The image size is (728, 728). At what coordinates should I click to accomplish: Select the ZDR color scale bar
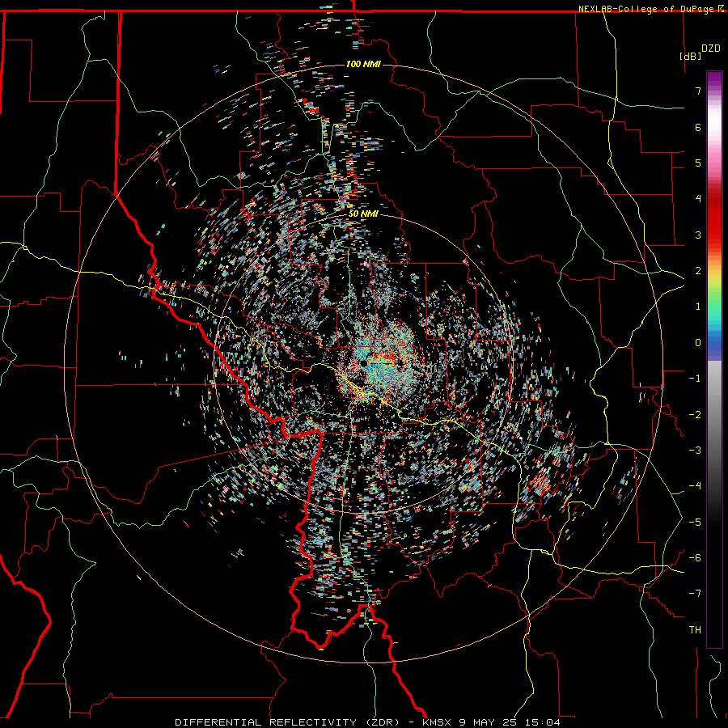pyautogui.click(x=714, y=359)
